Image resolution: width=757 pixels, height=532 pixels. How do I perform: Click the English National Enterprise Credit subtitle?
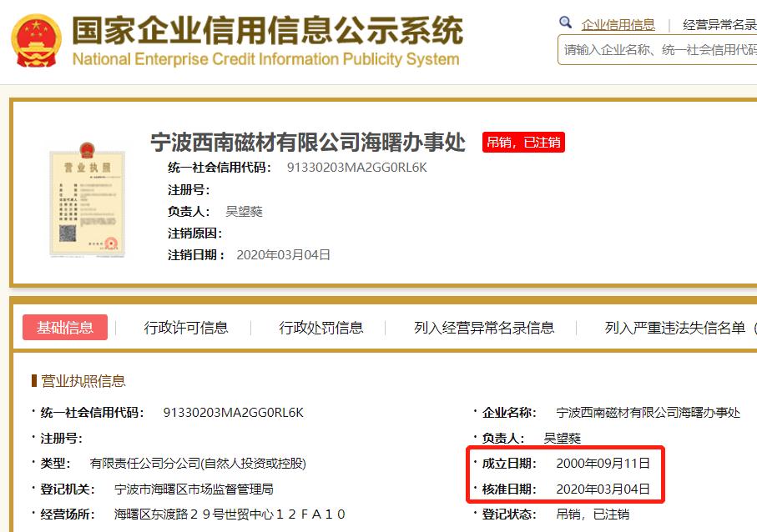point(265,59)
